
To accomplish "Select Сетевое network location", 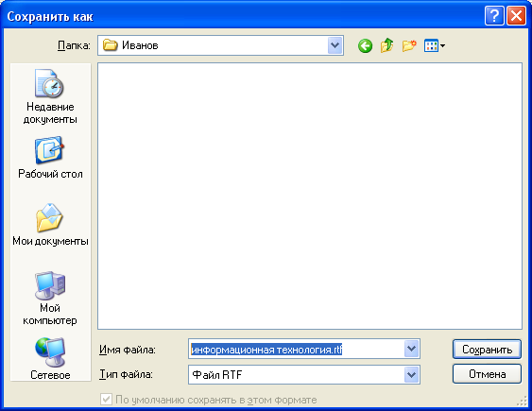I will (x=50, y=359).
